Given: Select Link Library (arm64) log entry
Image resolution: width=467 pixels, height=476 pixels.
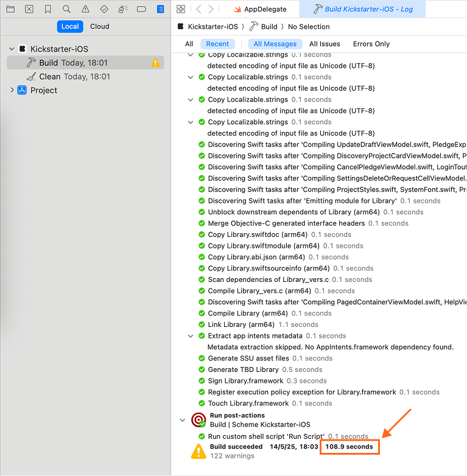Looking at the screenshot, I should (263, 324).
